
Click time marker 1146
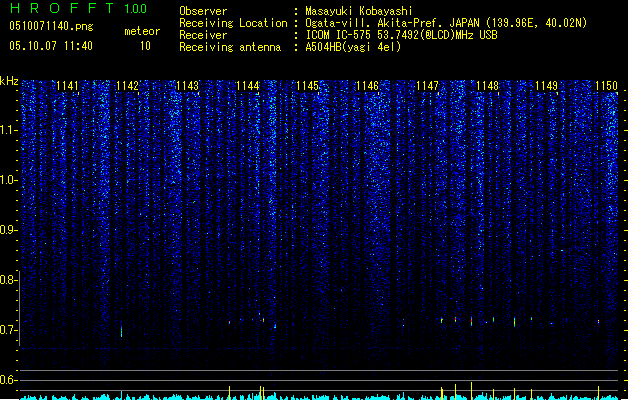click(x=367, y=86)
